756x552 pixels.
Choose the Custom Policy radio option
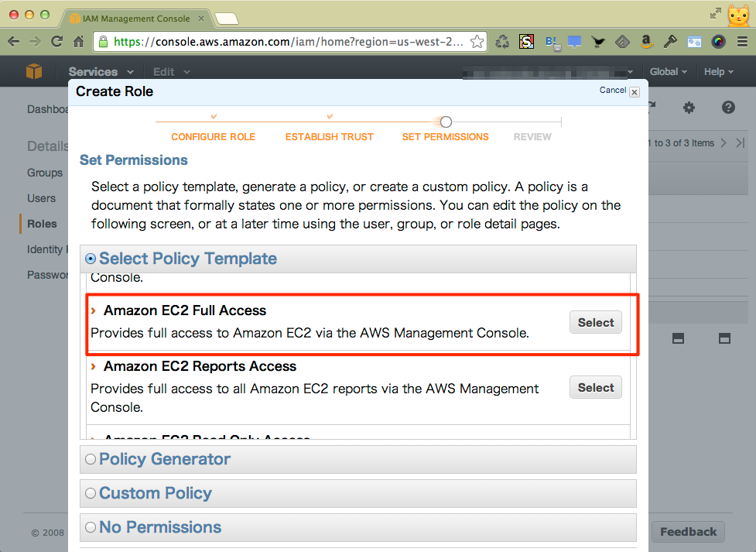pos(91,493)
